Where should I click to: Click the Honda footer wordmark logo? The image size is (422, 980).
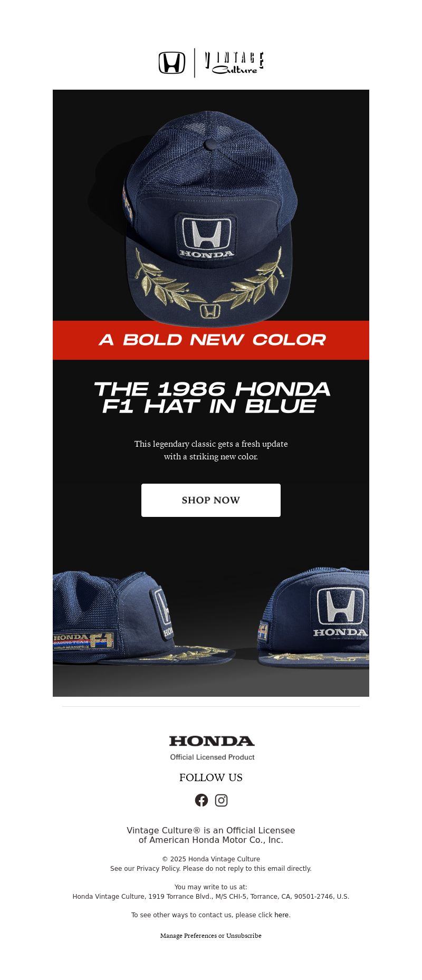tap(212, 741)
